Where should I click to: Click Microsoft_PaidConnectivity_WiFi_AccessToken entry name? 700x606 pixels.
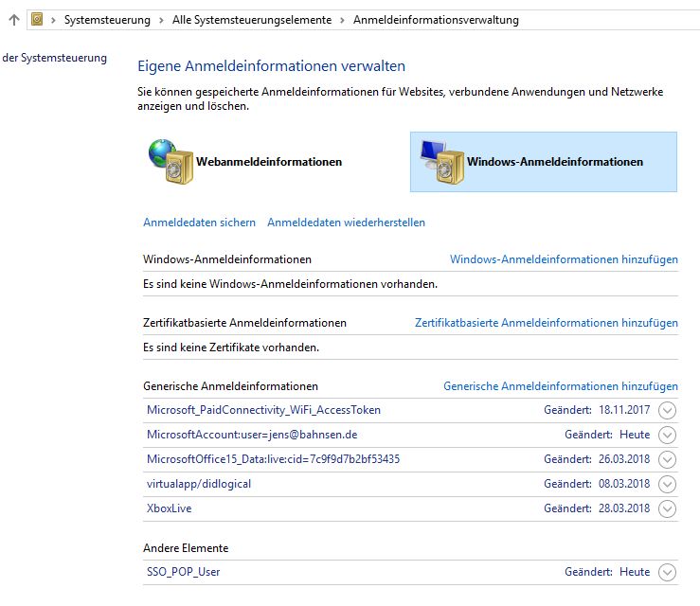pos(263,410)
